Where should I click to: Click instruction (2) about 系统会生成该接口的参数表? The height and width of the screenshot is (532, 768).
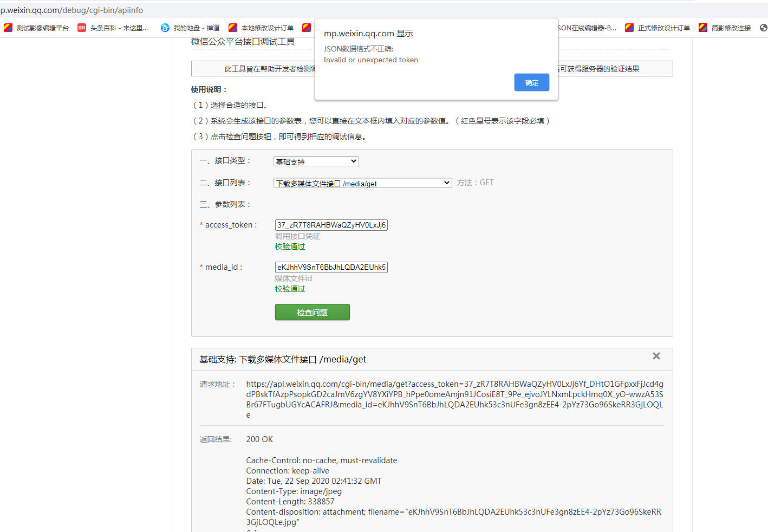click(372, 121)
